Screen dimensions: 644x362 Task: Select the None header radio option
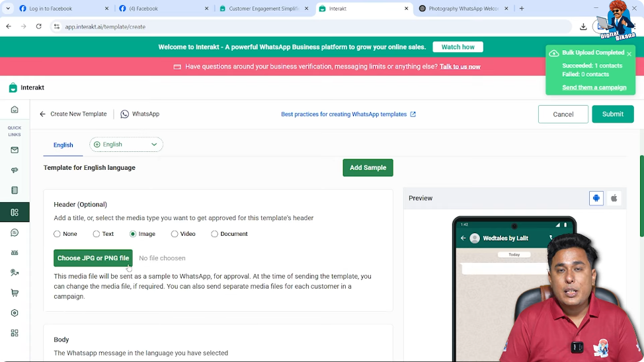point(57,234)
